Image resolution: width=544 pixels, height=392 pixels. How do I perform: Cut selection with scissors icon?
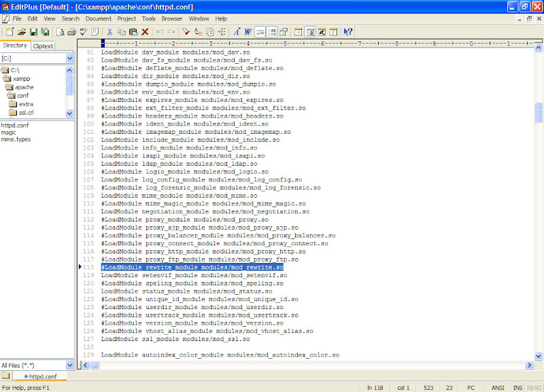tap(109, 32)
